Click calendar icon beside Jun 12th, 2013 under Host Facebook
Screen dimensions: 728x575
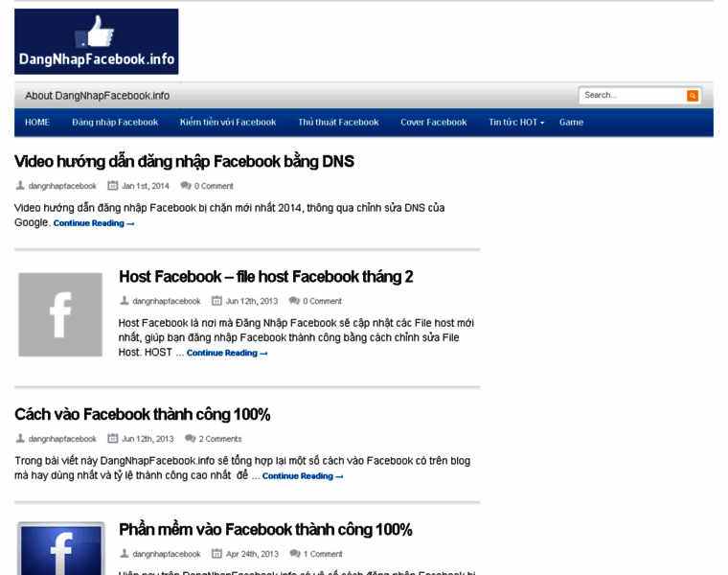pos(216,301)
